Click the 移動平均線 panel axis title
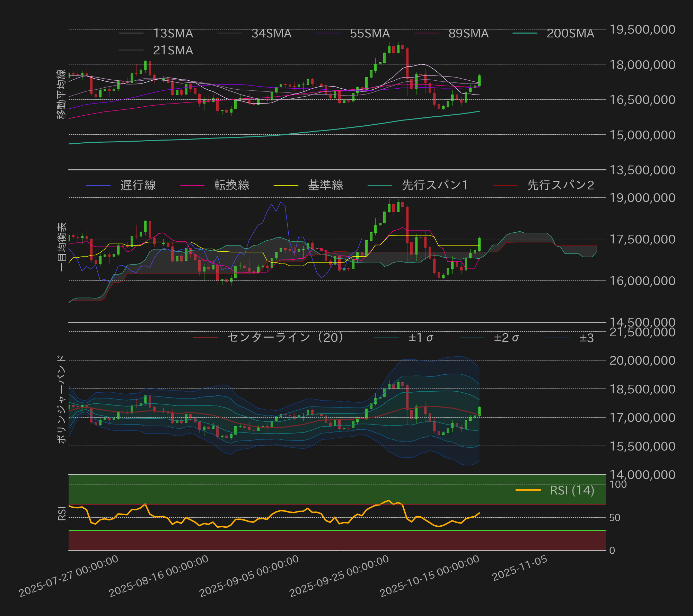This screenshot has height=616, width=693. [61, 94]
